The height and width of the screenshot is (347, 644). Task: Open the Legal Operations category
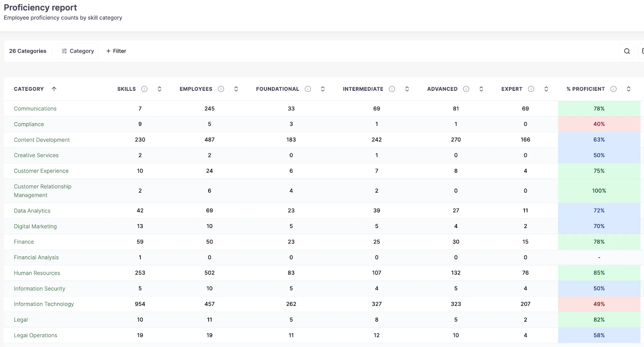35,335
